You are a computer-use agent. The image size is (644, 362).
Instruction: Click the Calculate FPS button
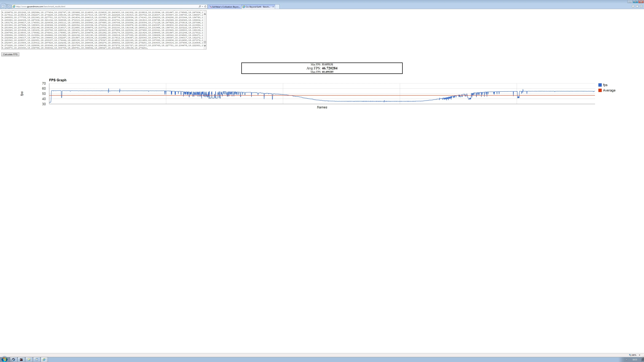click(x=10, y=54)
